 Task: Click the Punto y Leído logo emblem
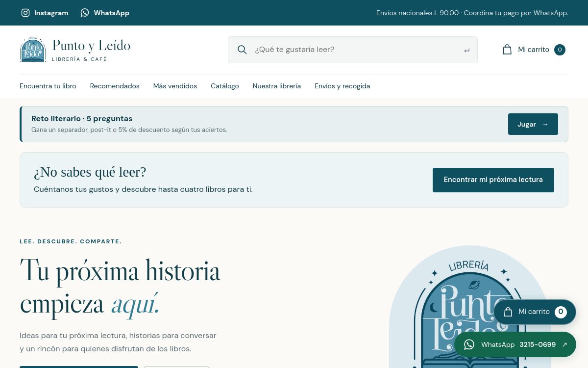tap(33, 50)
